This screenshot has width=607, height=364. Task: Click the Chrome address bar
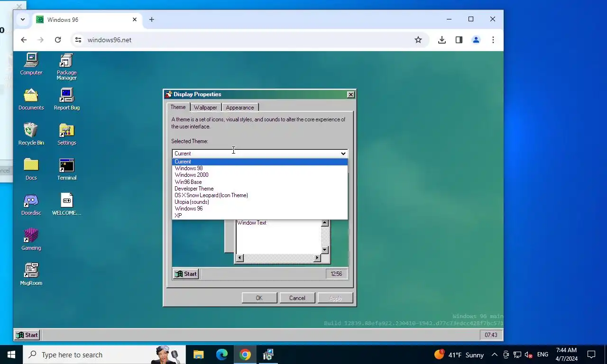click(x=249, y=40)
